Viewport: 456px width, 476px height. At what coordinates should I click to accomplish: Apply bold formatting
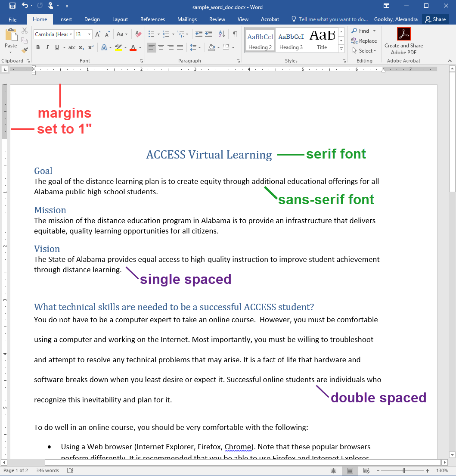point(38,47)
